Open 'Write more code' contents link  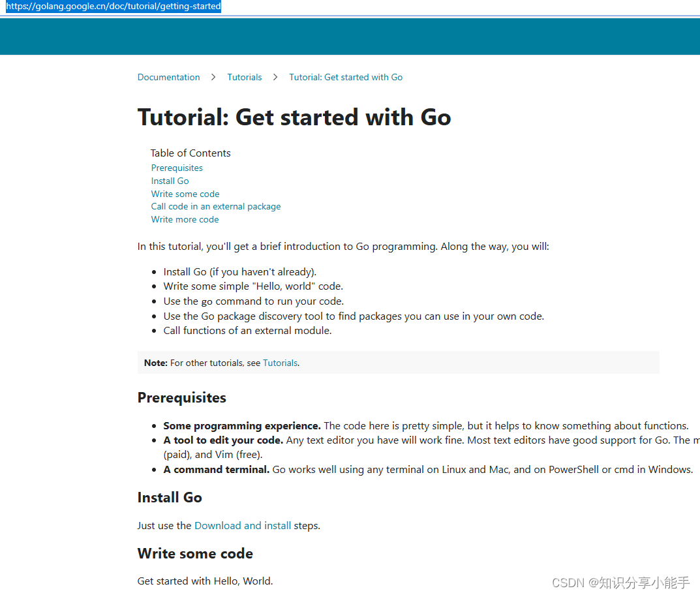pos(185,220)
